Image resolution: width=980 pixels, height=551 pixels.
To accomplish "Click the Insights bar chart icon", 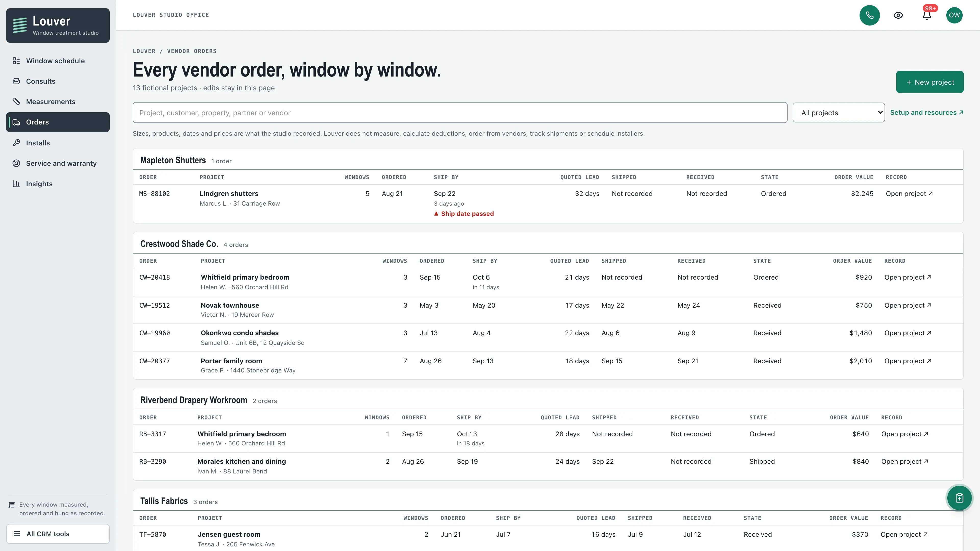I will [x=16, y=184].
